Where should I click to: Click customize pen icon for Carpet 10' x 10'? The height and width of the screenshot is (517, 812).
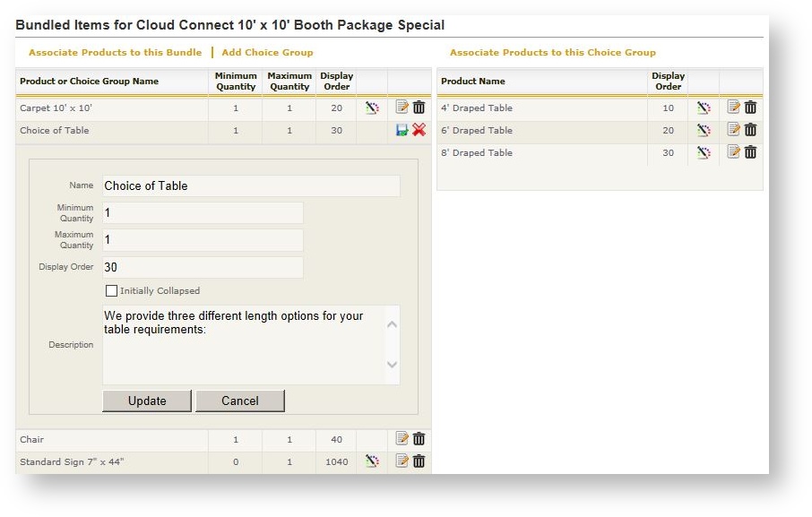371,107
